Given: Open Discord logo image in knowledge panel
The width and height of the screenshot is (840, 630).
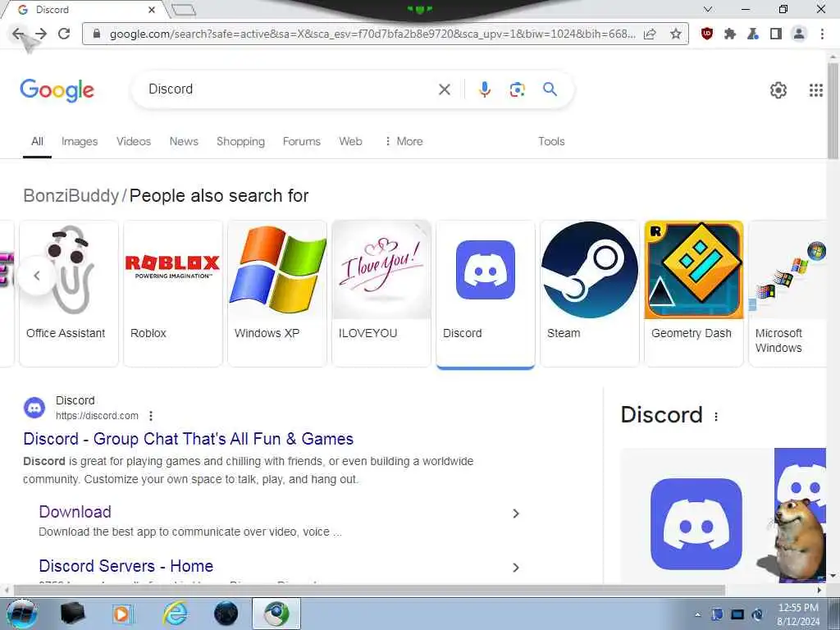Looking at the screenshot, I should 696,523.
